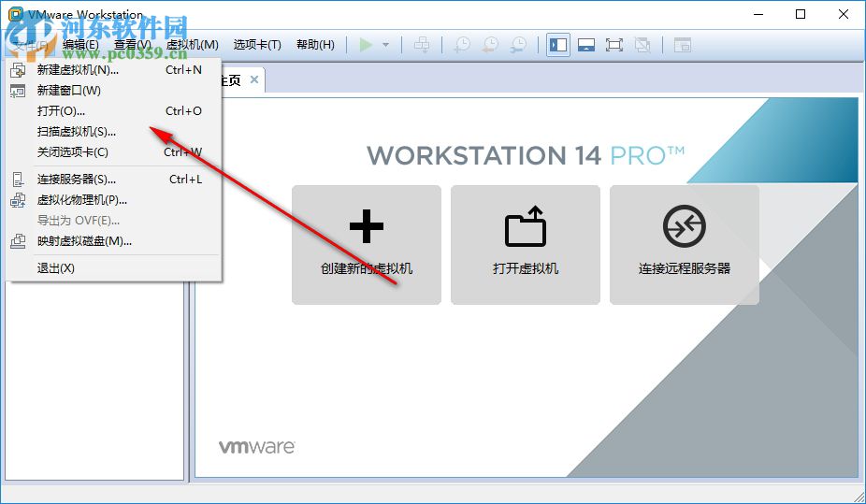This screenshot has width=866, height=504.
Task: Open the 虚拟机(M) menu
Action: pyautogui.click(x=193, y=45)
